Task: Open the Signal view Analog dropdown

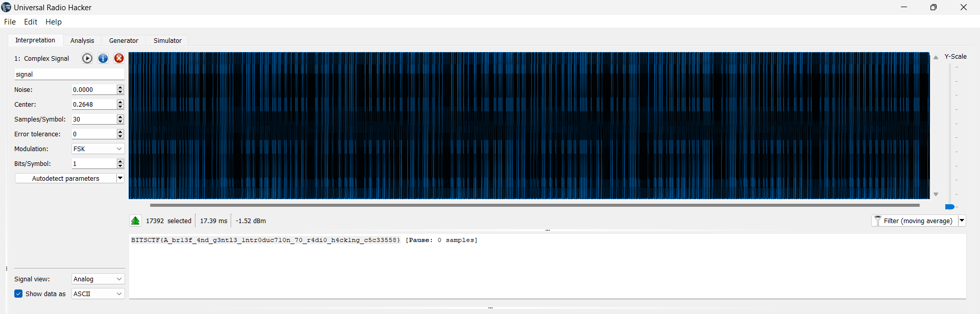Action: point(98,279)
